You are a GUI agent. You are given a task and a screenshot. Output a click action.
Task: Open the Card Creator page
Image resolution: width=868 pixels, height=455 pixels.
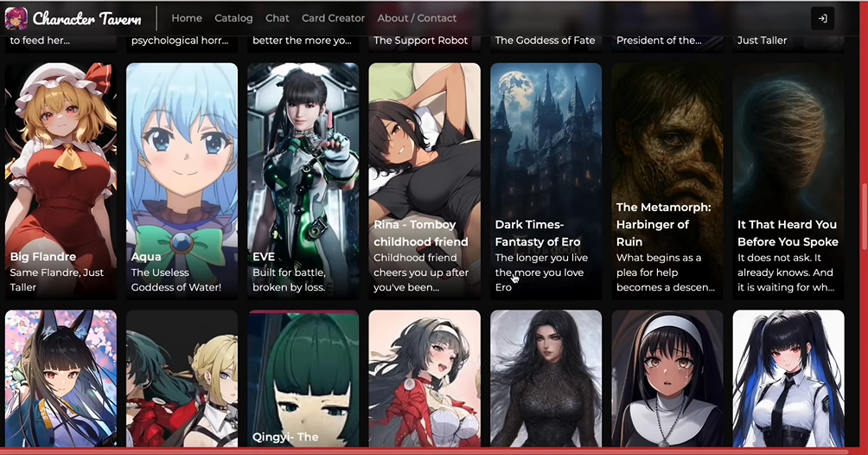(x=333, y=18)
